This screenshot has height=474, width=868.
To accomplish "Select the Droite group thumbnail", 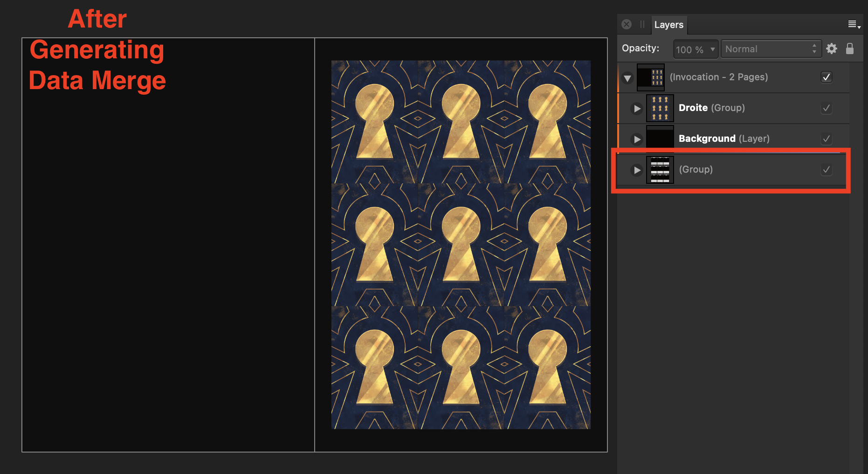I will (x=660, y=108).
